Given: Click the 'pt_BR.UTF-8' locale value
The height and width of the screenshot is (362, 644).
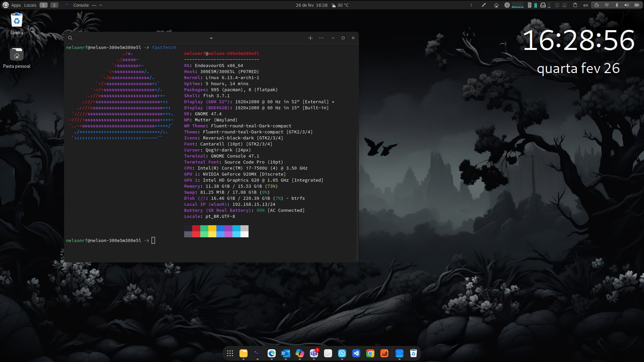Looking at the screenshot, I should (x=220, y=216).
